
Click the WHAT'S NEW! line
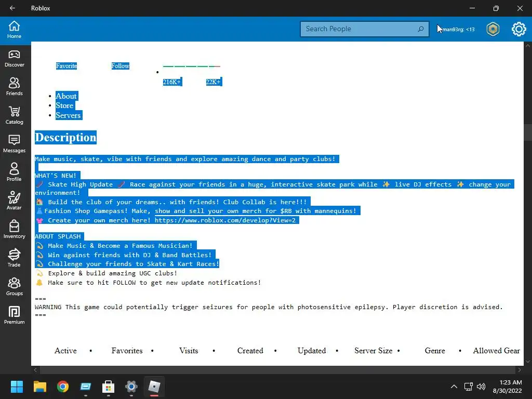[x=56, y=176]
